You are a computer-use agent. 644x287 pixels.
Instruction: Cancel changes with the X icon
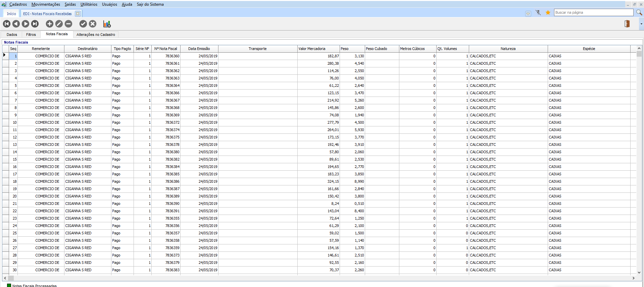coord(93,24)
